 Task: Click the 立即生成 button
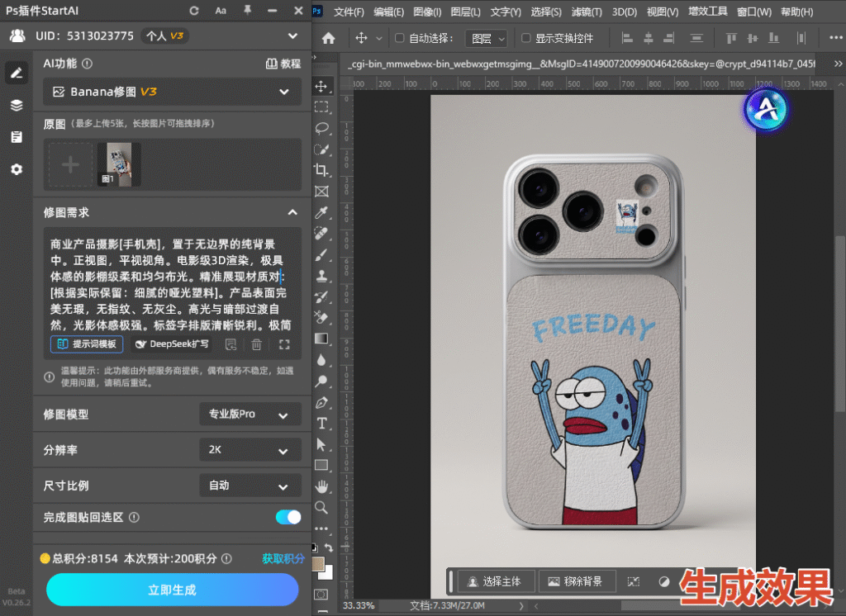172,590
